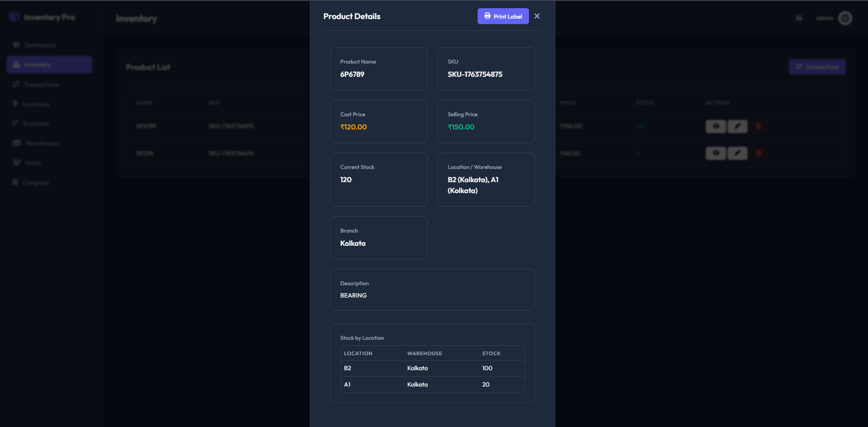View details of product 6P6789 with eye icon
The width and height of the screenshot is (868, 427).
click(x=715, y=126)
